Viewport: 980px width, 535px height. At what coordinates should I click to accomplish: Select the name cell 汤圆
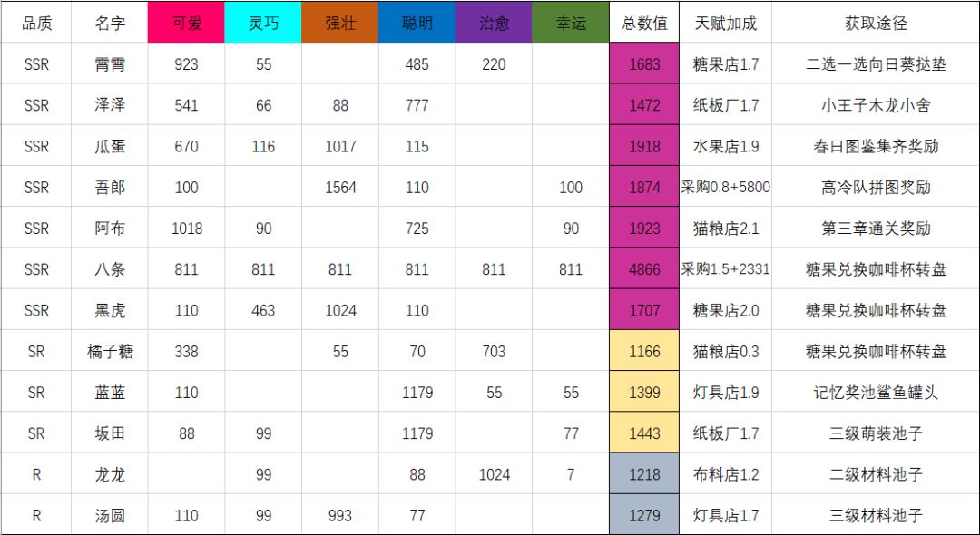coord(110,516)
